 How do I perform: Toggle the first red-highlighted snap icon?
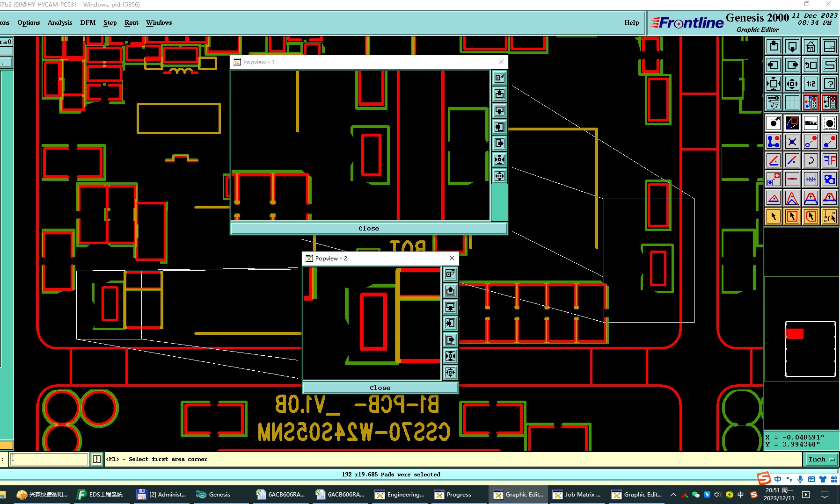[811, 102]
